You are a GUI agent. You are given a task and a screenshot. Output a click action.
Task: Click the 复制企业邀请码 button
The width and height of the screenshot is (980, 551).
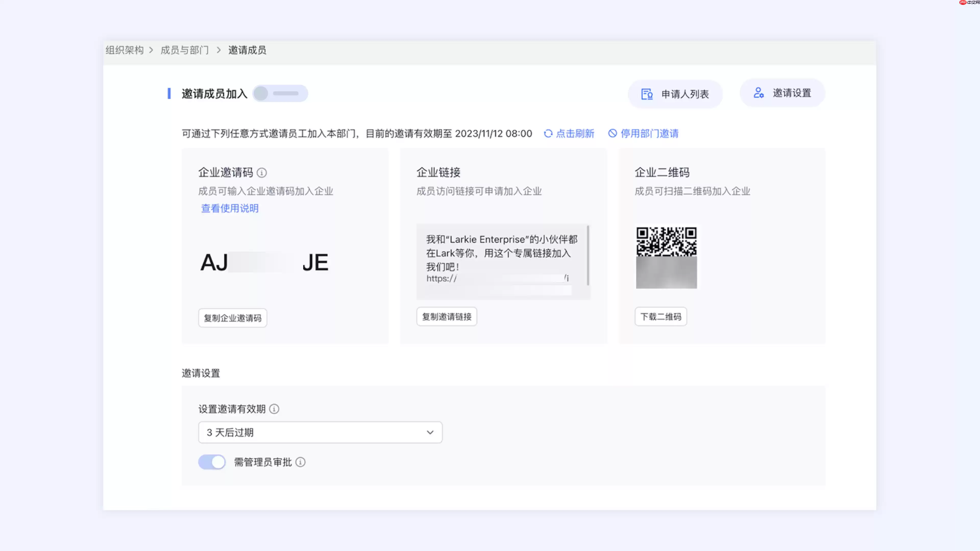(232, 318)
